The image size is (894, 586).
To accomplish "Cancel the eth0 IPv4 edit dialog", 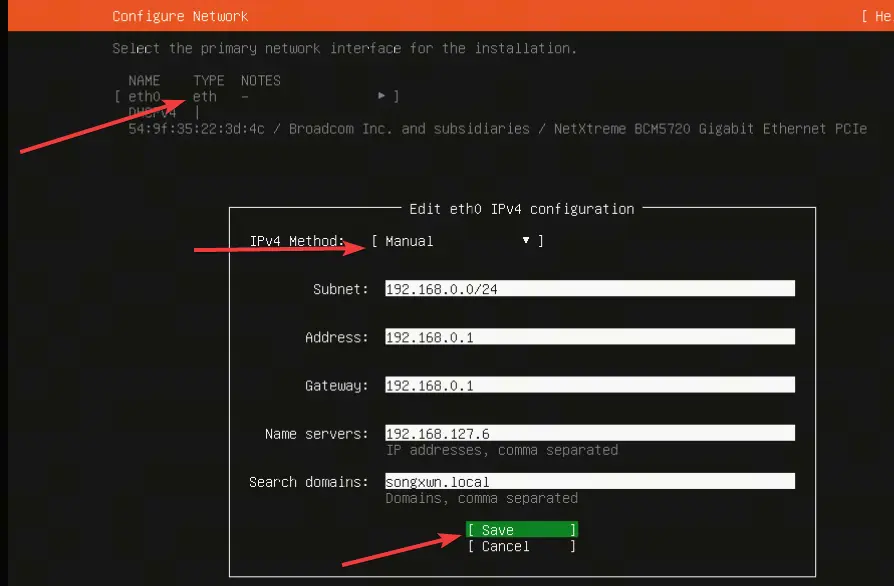I will coord(522,546).
